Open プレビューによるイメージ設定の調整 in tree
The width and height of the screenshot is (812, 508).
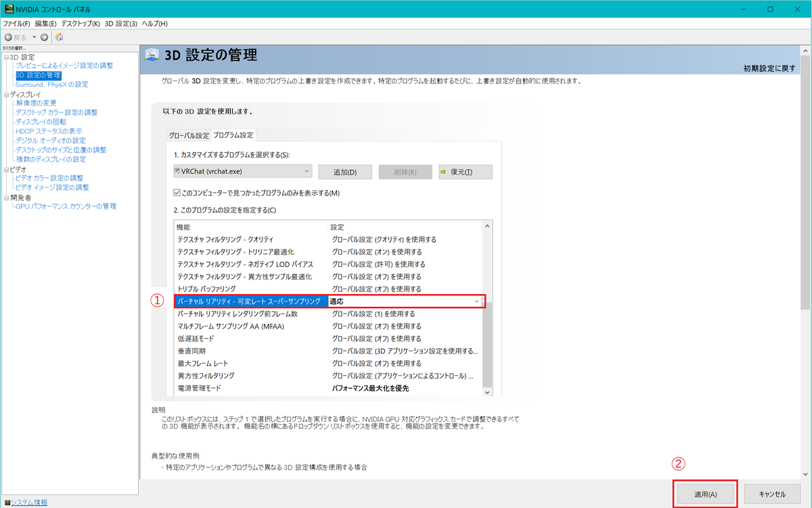(x=64, y=66)
